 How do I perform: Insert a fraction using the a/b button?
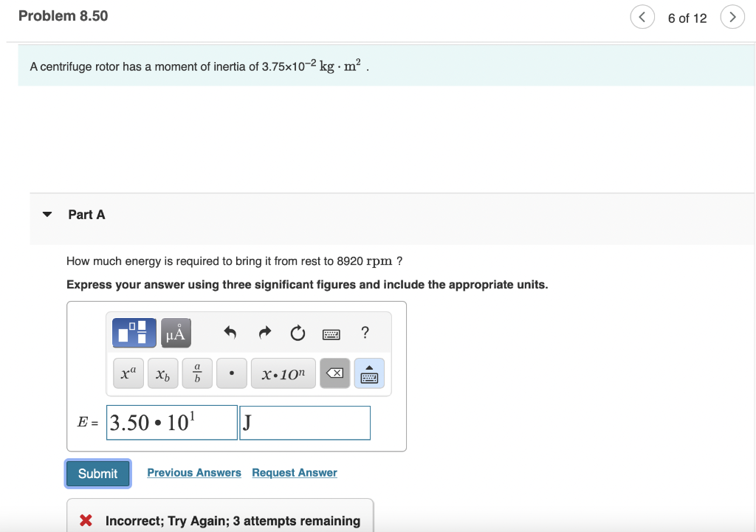196,373
